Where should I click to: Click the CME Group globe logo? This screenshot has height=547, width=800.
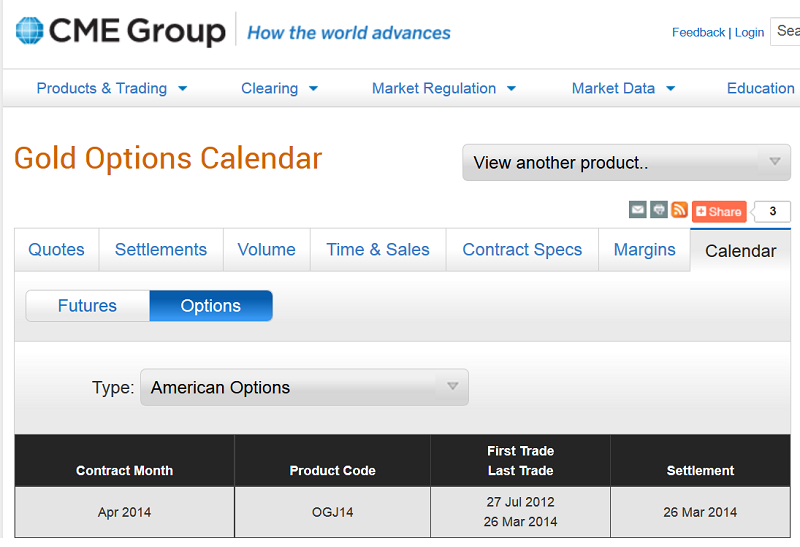tap(30, 31)
